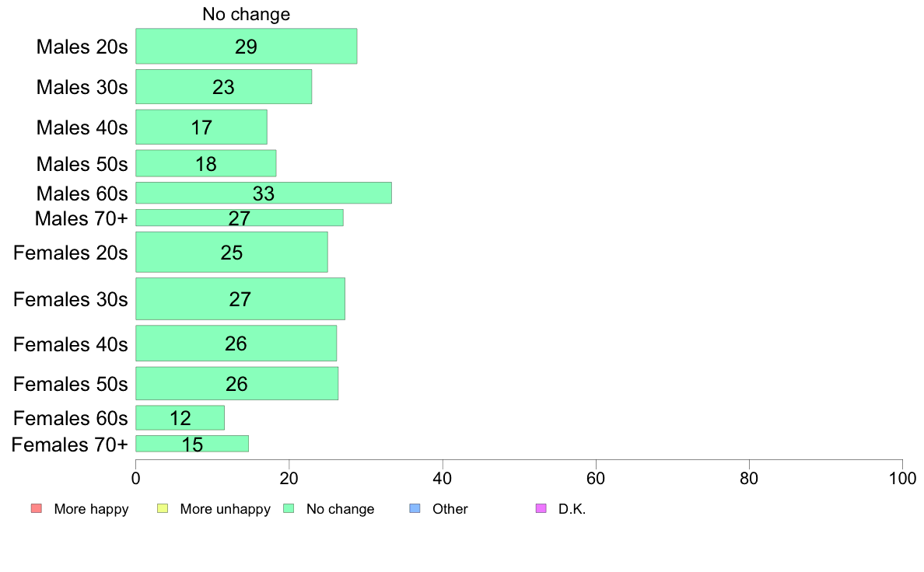This screenshot has height=572, width=924.
Task: Click the Other blue legend swatch
Action: 415,508
